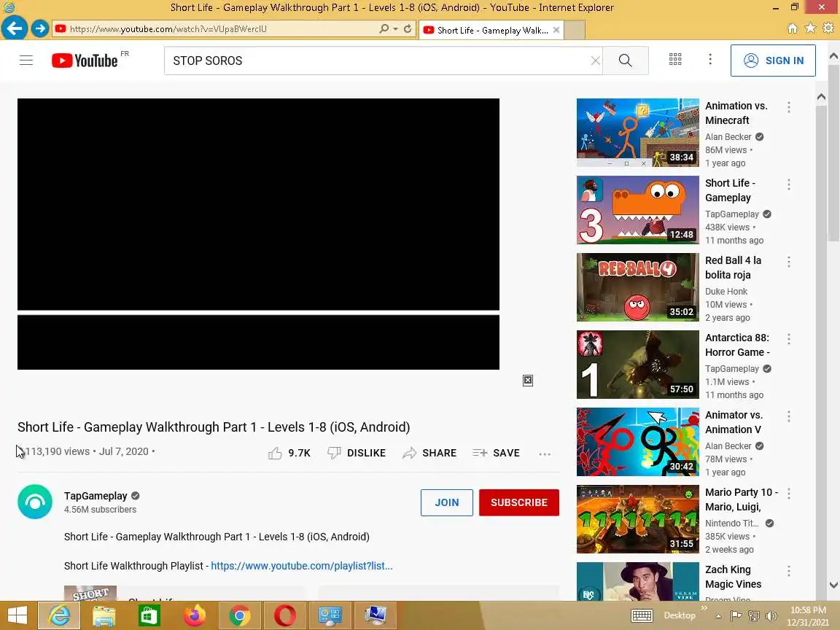
Task: Open options menu for Antarctica 88
Action: tap(788, 338)
